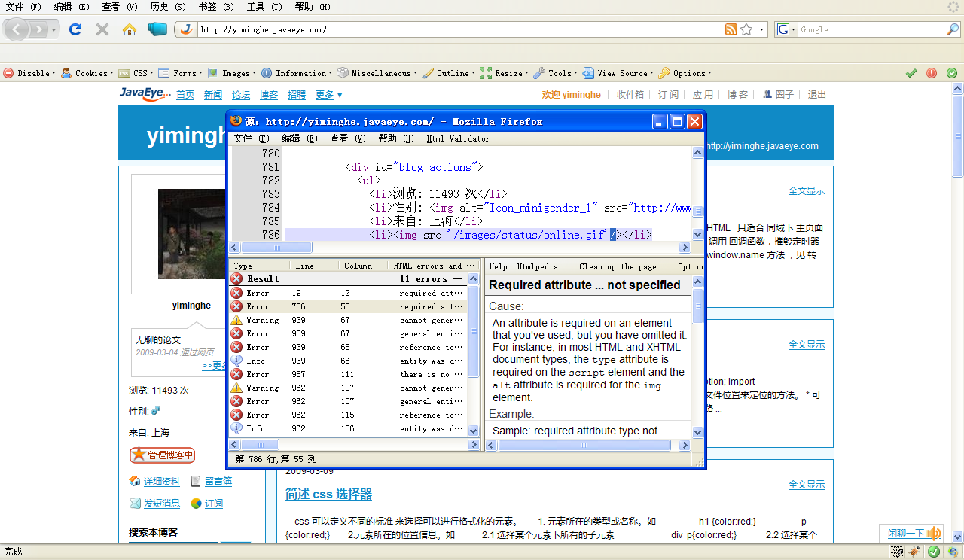Click the binary-code icon in the status bar
This screenshot has width=964, height=560.
point(896,552)
